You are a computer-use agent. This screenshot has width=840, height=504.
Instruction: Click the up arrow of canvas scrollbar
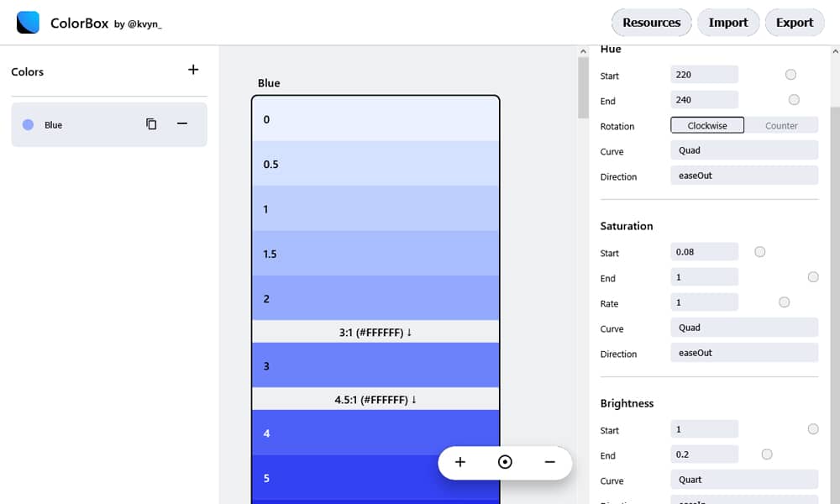pyautogui.click(x=584, y=51)
